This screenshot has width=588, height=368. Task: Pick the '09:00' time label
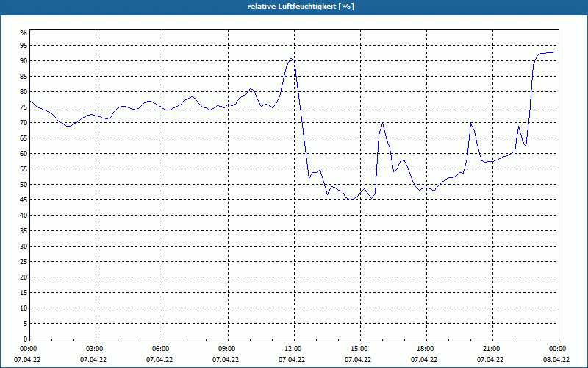(x=228, y=349)
